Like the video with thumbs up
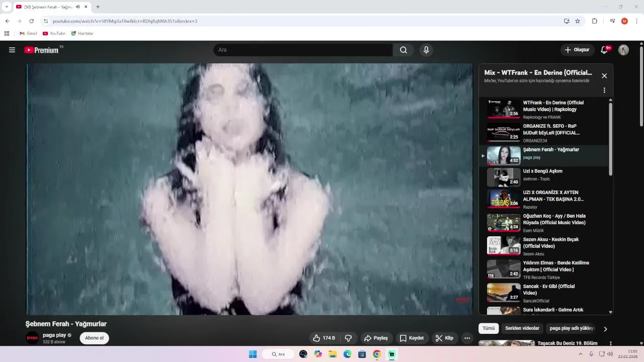The width and height of the screenshot is (644, 362). click(324, 338)
